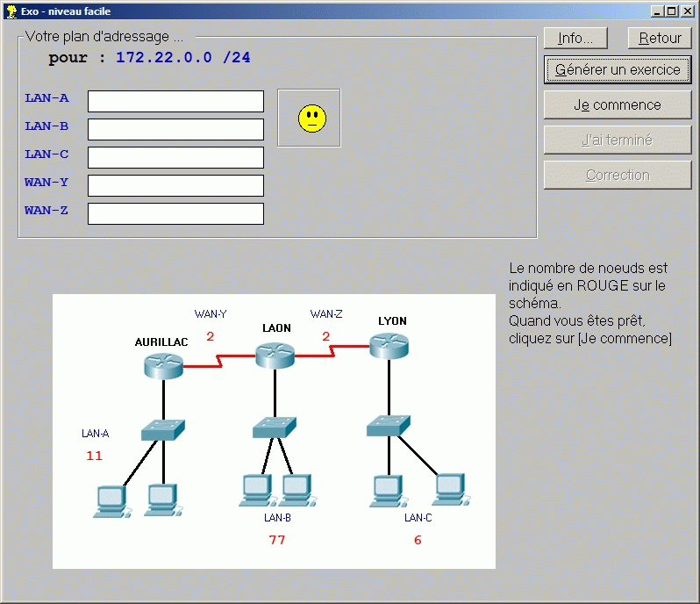
Task: Focus the LAN-A address field
Action: coord(176,102)
